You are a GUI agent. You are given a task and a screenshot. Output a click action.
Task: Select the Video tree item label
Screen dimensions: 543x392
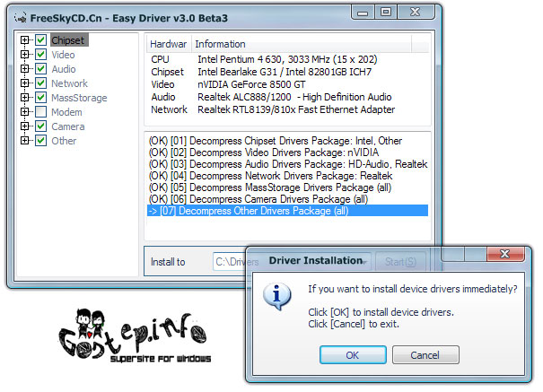tap(63, 55)
